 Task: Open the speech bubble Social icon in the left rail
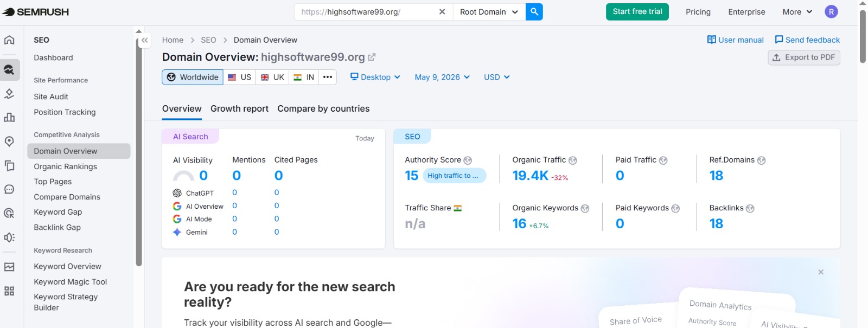click(x=9, y=189)
